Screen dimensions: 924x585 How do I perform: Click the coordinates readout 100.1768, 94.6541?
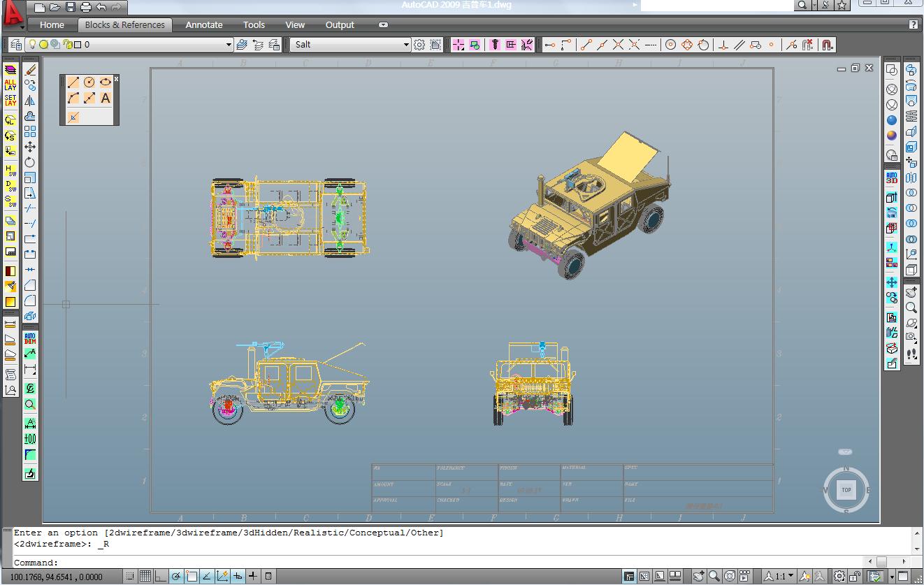tap(57, 577)
